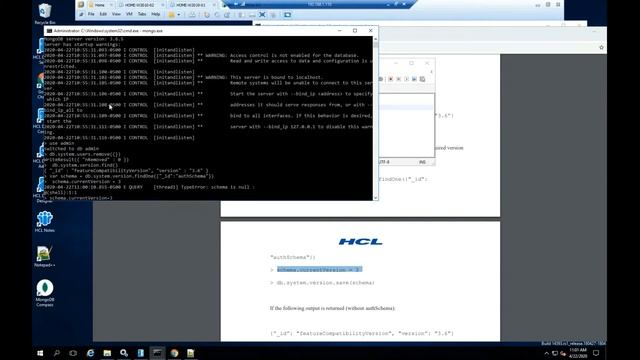Image resolution: width=640 pixels, height=360 pixels.
Task: Switch to Notepad++ on the taskbar
Action: click(191, 353)
